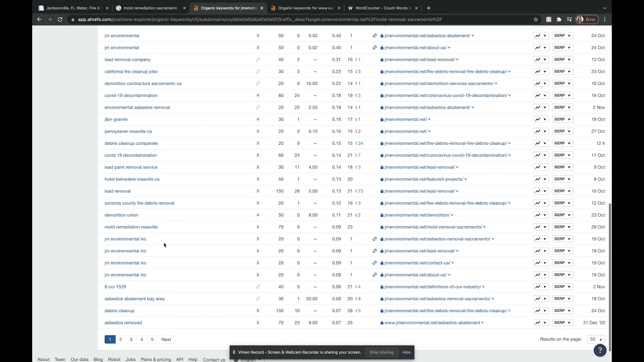Open the Blog footer link
The width and height of the screenshot is (644, 362).
[x=98, y=359]
